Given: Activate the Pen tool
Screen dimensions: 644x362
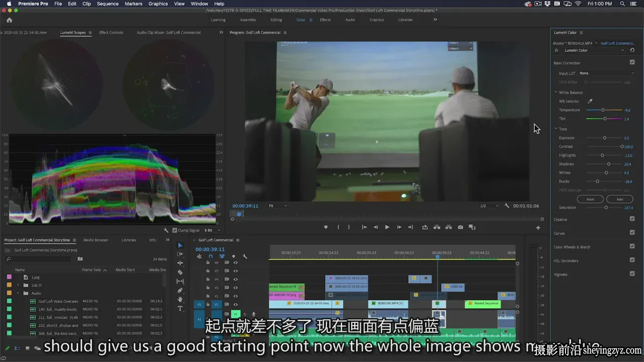Looking at the screenshot, I should pos(180,290).
